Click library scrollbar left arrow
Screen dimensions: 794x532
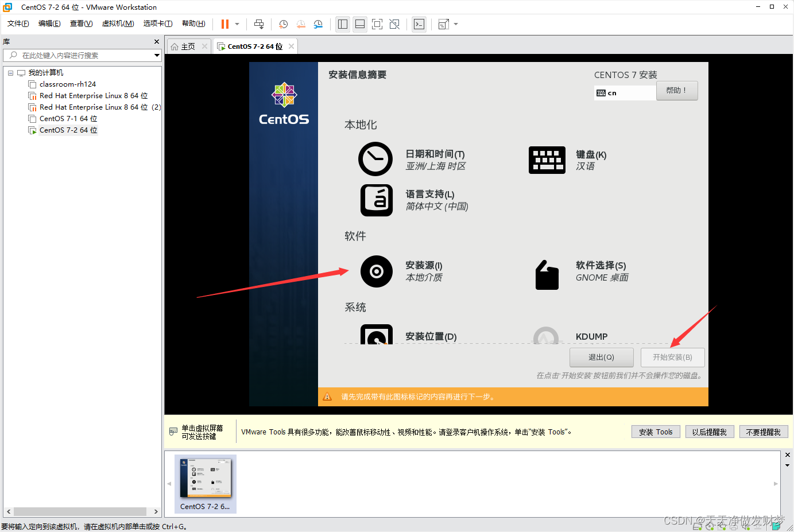(9, 511)
